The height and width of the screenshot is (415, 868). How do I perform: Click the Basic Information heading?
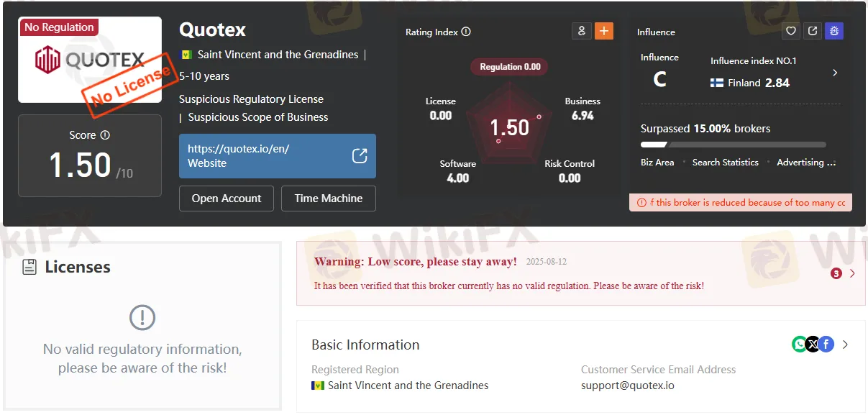point(365,345)
